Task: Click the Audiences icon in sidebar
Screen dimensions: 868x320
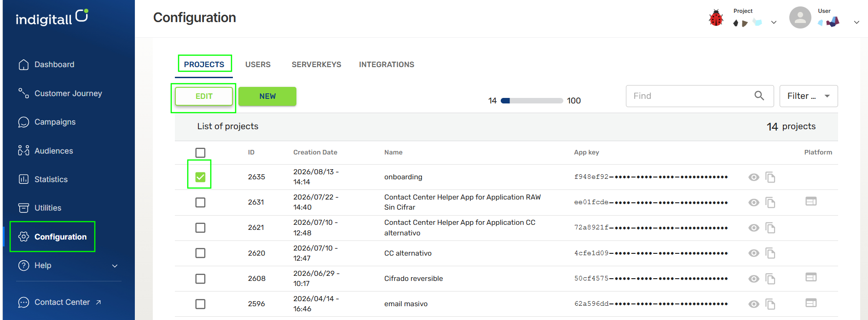Action: (x=23, y=151)
